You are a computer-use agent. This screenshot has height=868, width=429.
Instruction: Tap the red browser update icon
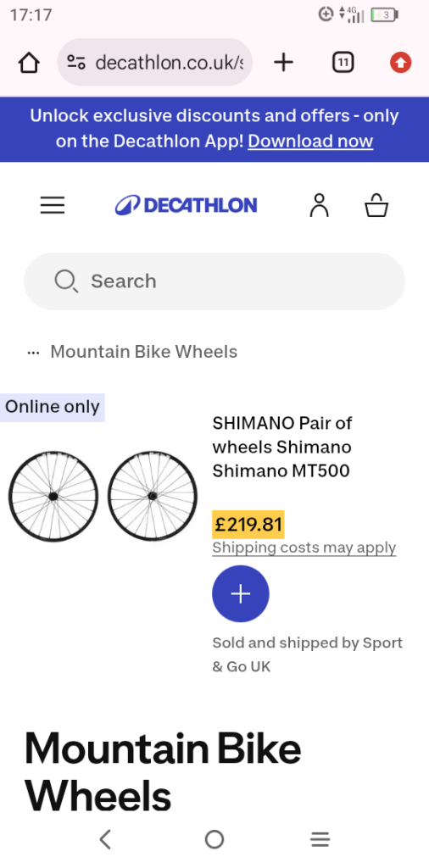click(400, 63)
